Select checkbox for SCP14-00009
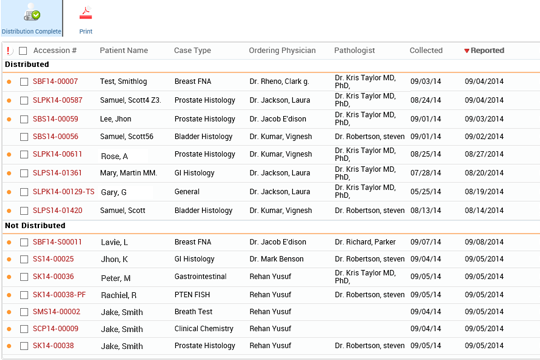 click(x=24, y=329)
